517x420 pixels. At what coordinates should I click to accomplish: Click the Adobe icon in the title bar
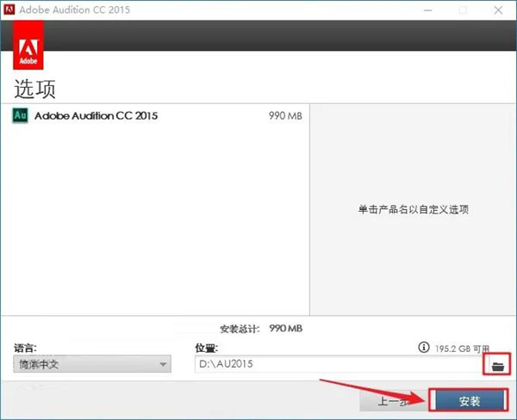tap(9, 9)
